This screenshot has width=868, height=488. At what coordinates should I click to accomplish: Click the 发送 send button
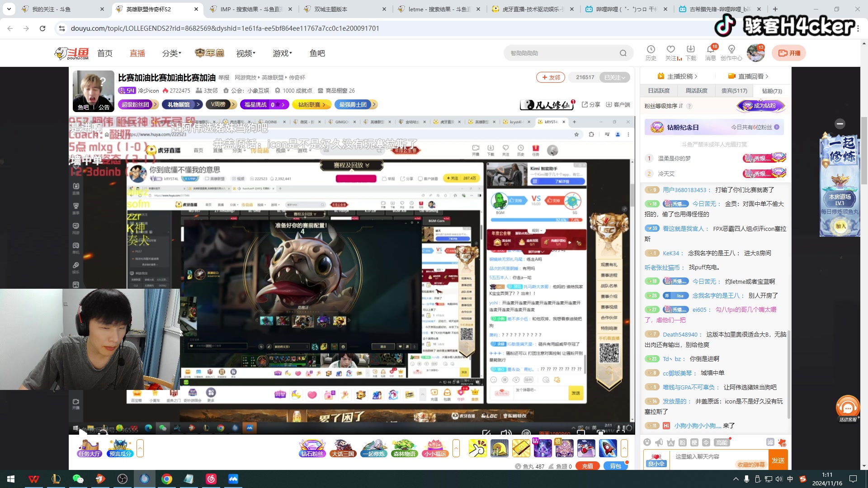click(778, 460)
